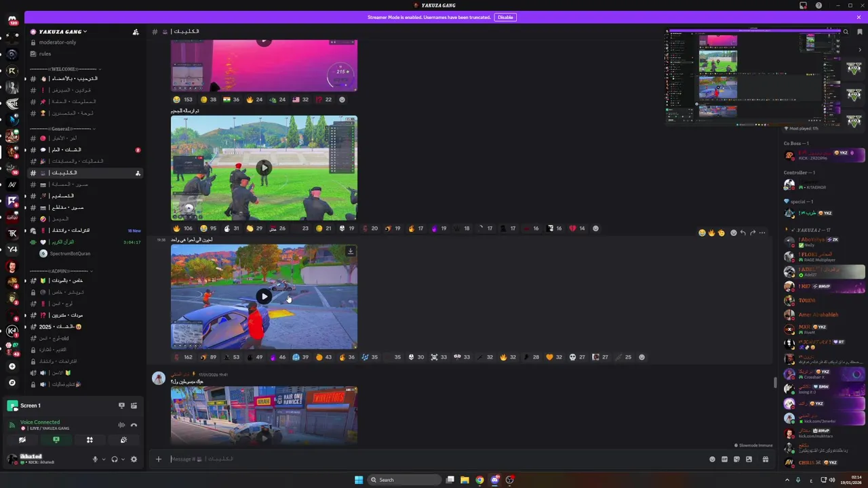Toggle the reaction with count 106

click(x=184, y=228)
